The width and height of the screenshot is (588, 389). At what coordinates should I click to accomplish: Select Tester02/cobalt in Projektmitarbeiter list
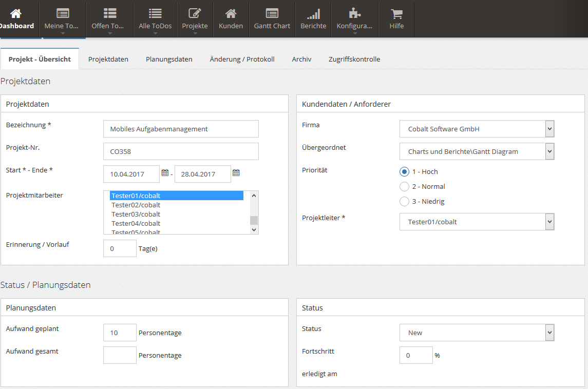coord(136,205)
